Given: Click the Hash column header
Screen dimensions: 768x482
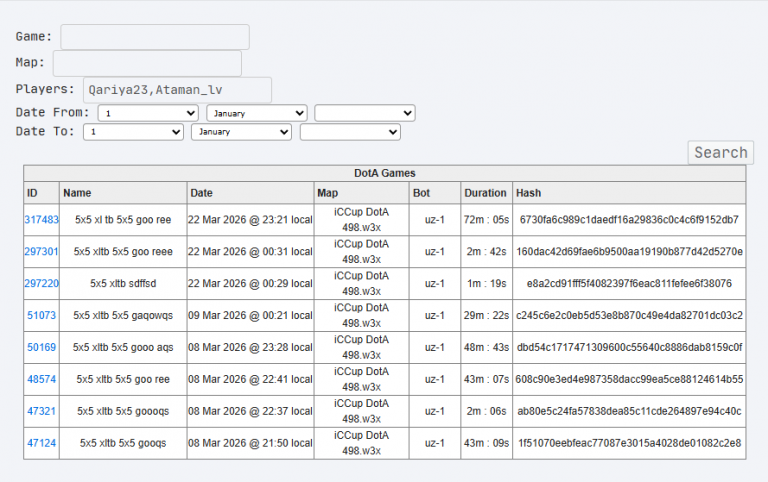Looking at the screenshot, I should (629, 193).
